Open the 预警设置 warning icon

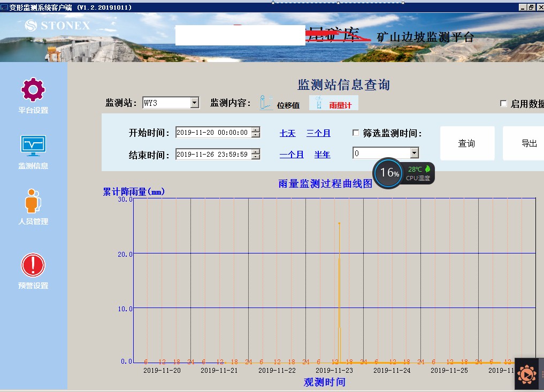33,265
